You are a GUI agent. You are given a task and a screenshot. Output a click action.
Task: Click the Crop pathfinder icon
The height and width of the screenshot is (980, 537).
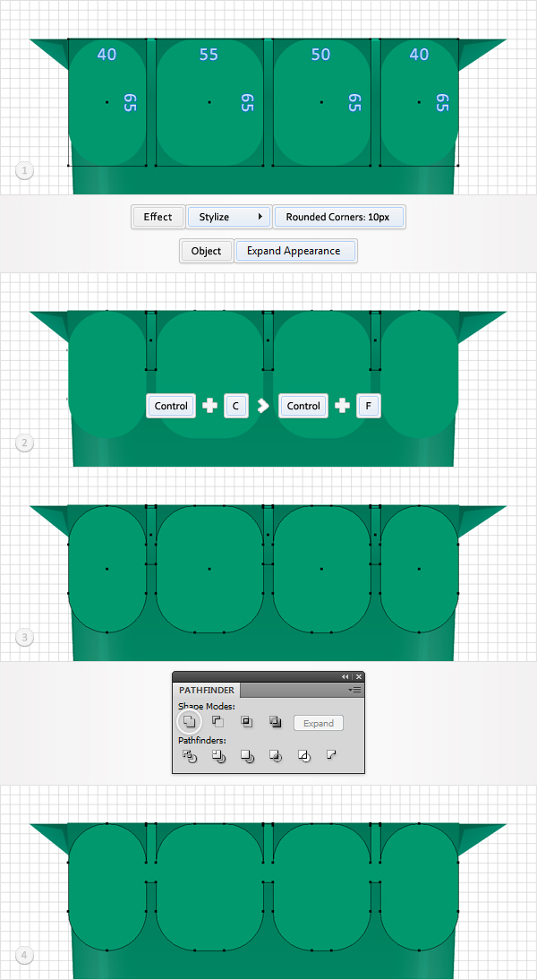(276, 756)
